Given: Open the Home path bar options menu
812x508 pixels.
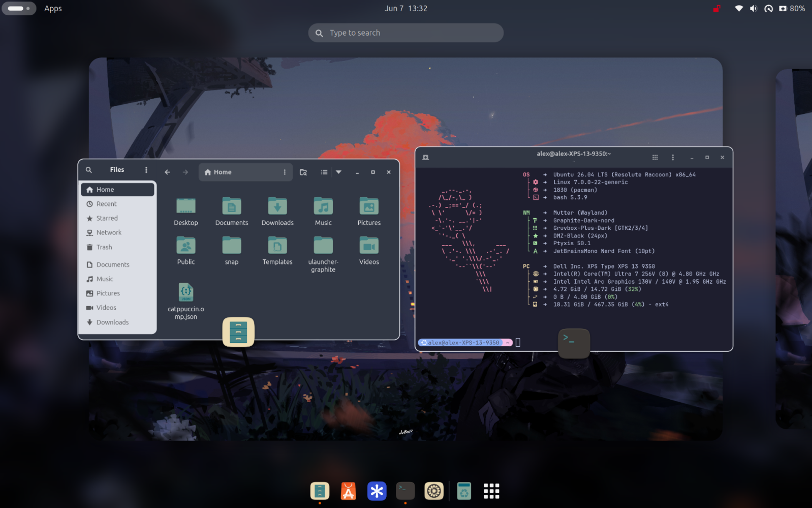Looking at the screenshot, I should (285, 172).
